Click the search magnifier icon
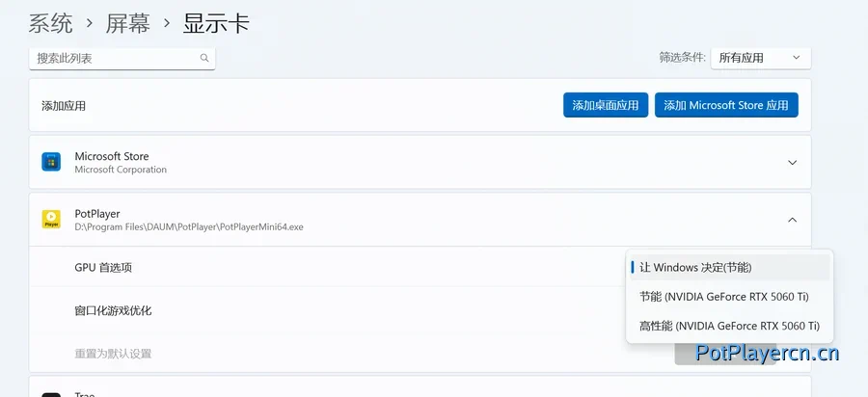 point(204,58)
